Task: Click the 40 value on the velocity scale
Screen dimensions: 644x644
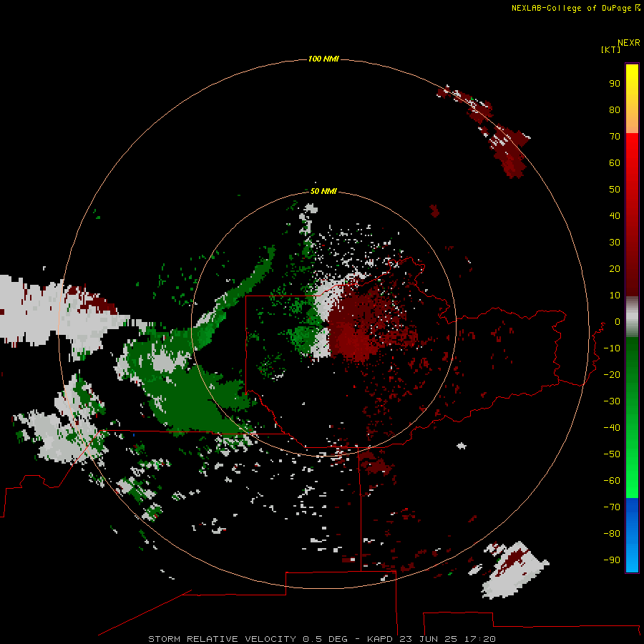Action: (615, 216)
